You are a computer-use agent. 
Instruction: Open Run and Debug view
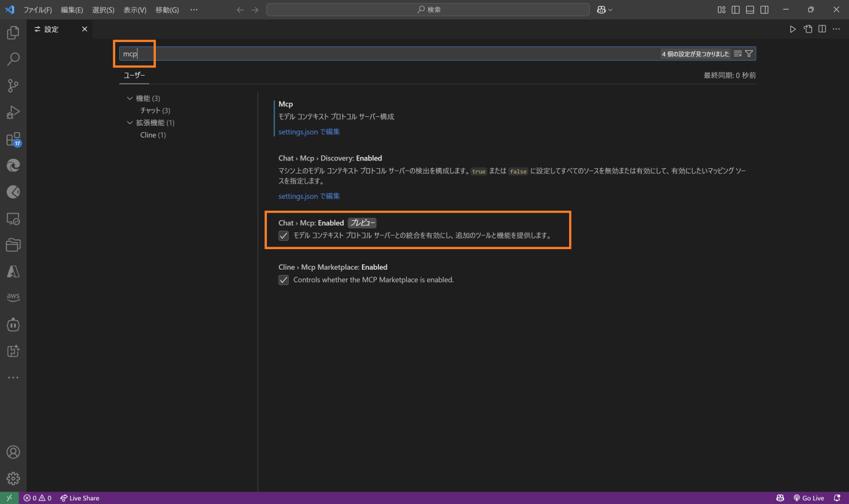click(13, 112)
